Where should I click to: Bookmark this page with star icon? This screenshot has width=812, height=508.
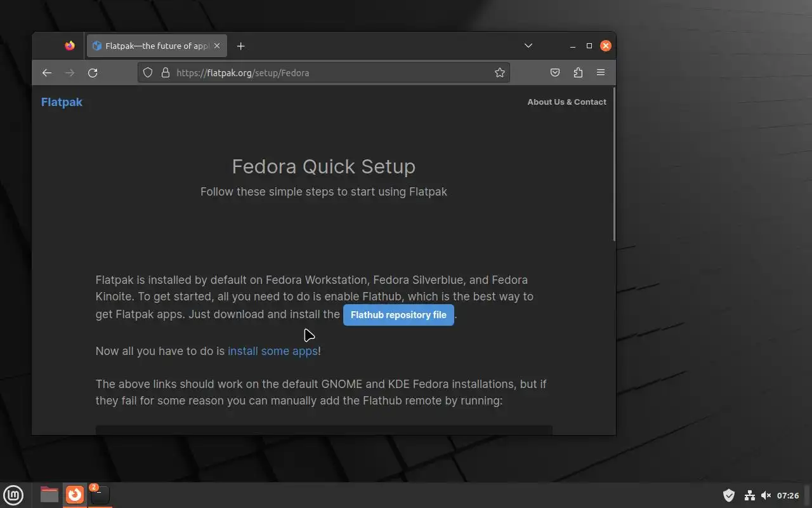point(500,73)
